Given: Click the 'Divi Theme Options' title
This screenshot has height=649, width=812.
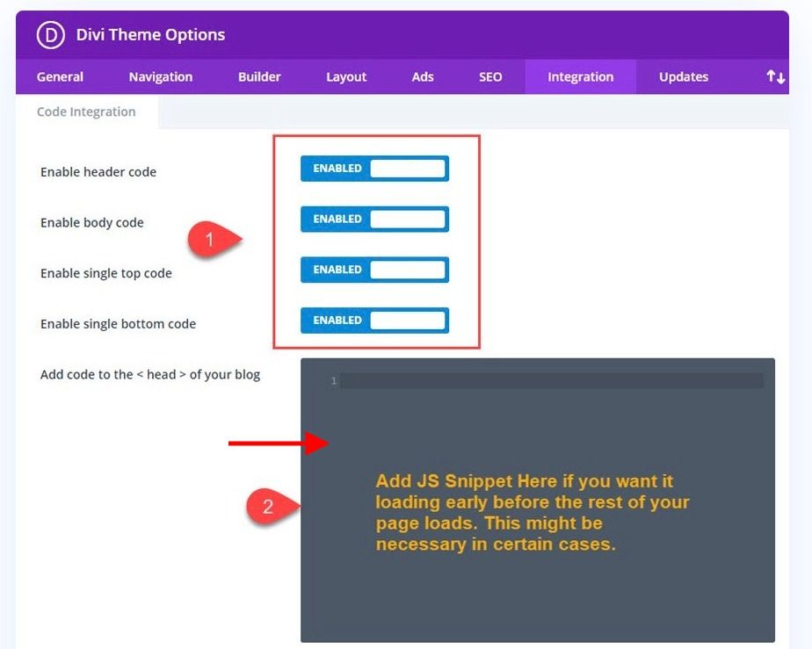Looking at the screenshot, I should click(150, 34).
